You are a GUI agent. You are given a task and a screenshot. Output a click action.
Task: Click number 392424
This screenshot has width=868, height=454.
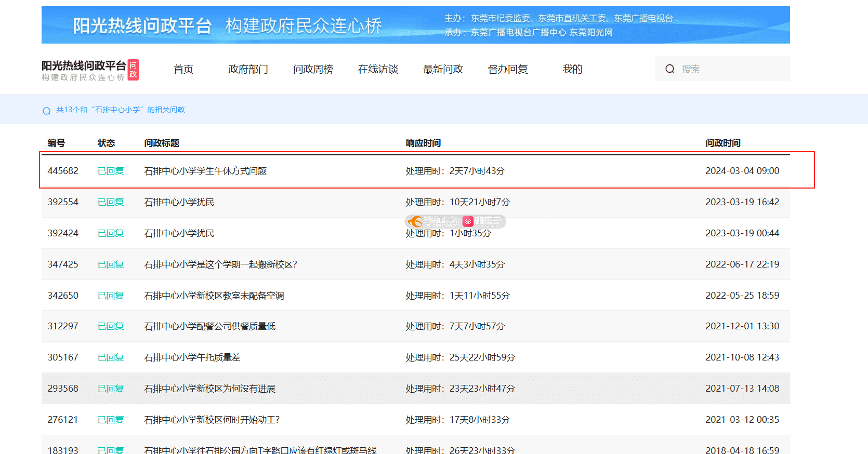pos(63,233)
